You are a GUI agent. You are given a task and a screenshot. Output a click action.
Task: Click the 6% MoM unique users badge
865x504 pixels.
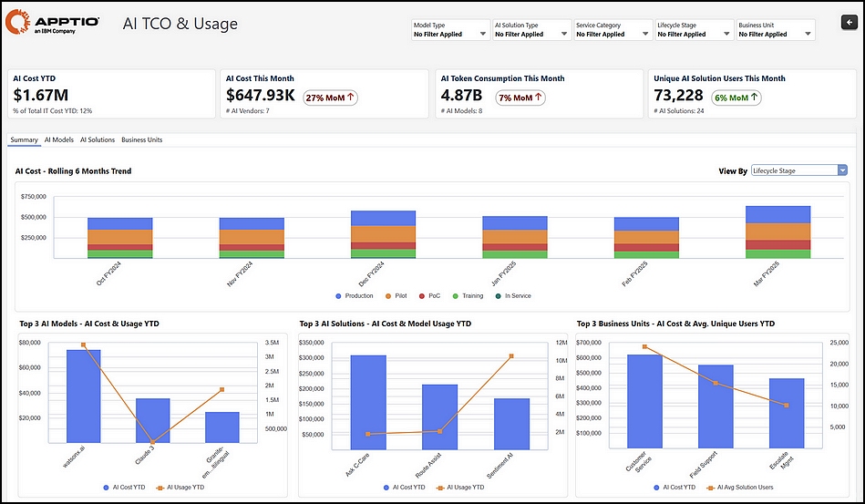pos(736,98)
